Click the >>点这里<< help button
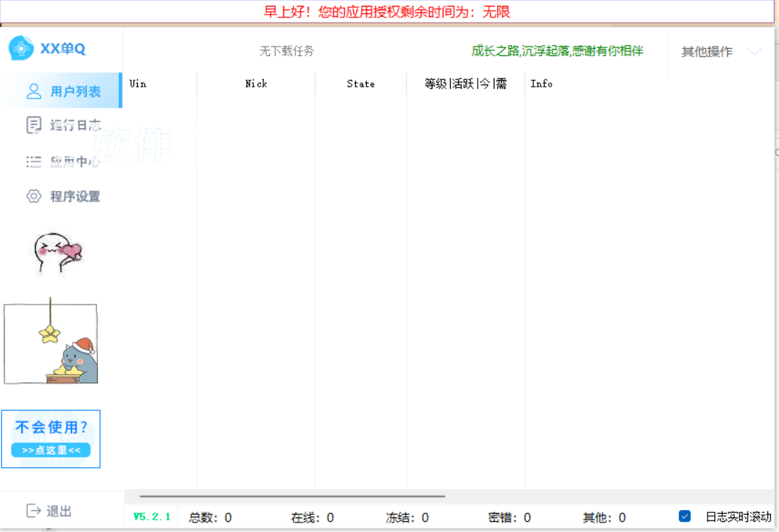 (50, 450)
